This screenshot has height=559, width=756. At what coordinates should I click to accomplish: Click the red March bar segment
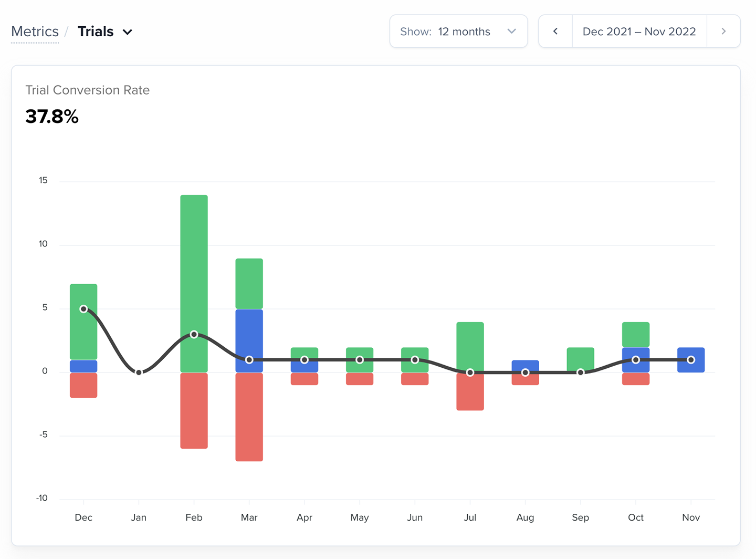[x=249, y=417]
